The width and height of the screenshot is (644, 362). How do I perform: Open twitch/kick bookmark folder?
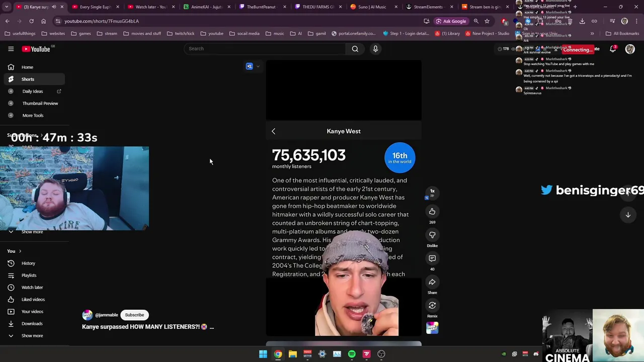tap(180, 34)
